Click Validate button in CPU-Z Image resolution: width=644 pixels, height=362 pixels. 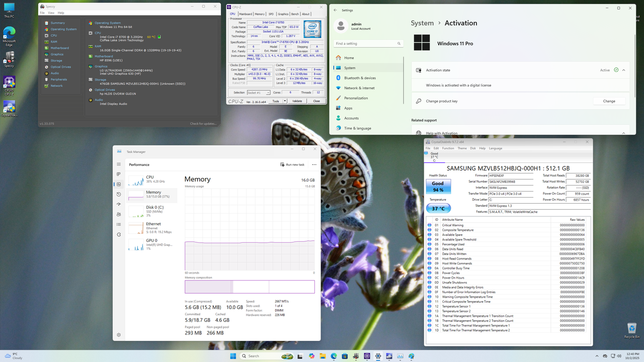pos(297,101)
